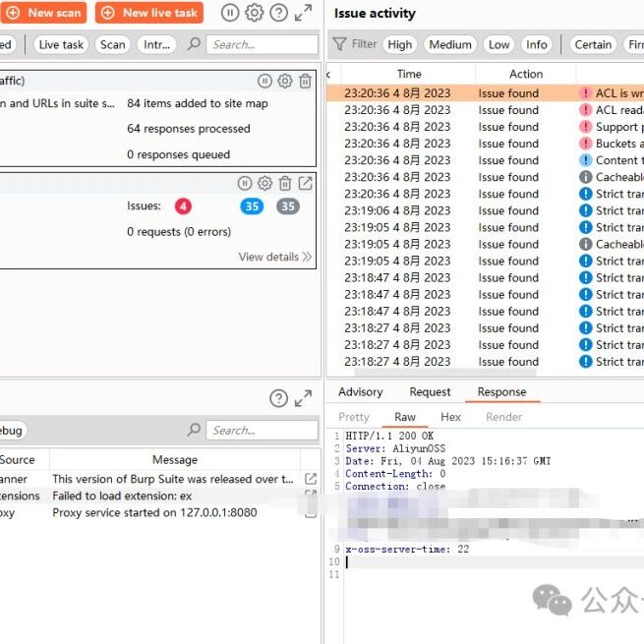The height and width of the screenshot is (644, 644).
Task: Select the Failed to load extension log row
Action: pos(158,496)
